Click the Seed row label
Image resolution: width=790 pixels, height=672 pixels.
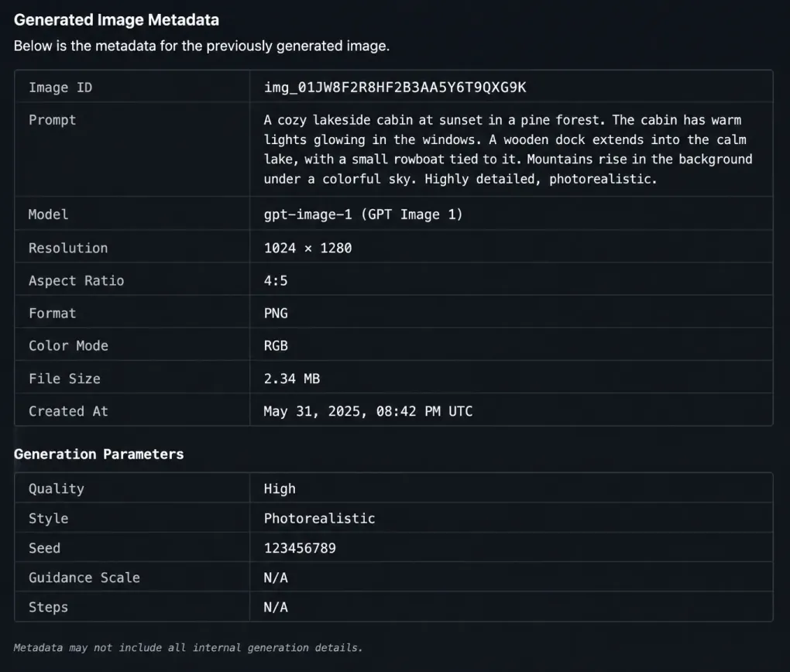(44, 548)
